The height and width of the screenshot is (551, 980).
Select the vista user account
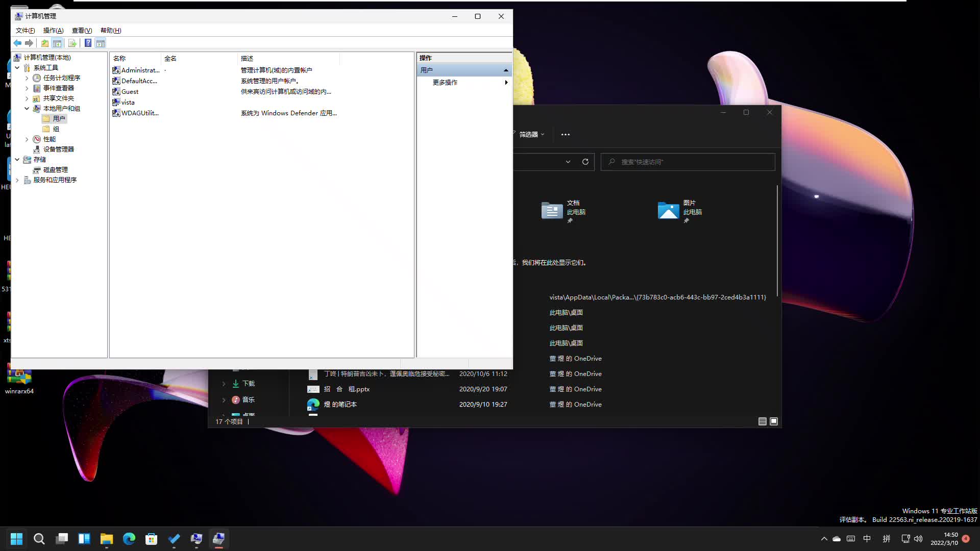[x=128, y=102]
